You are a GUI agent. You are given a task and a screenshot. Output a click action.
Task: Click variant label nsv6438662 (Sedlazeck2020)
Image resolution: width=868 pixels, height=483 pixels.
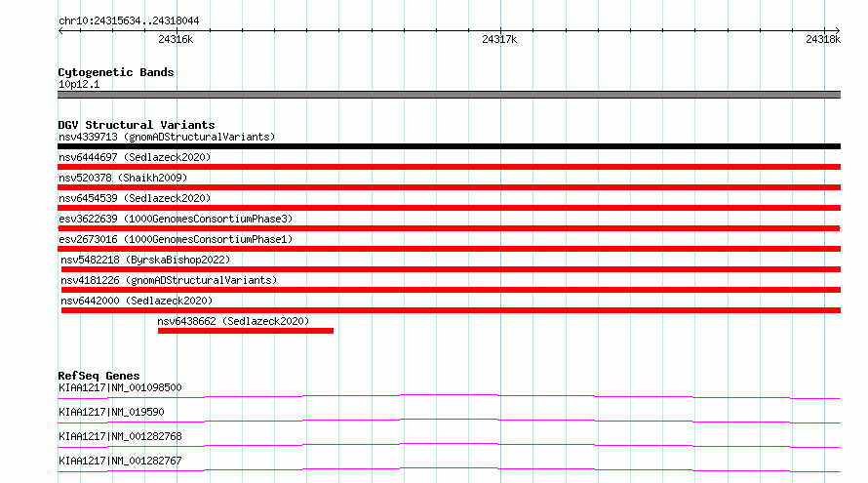coord(233,321)
